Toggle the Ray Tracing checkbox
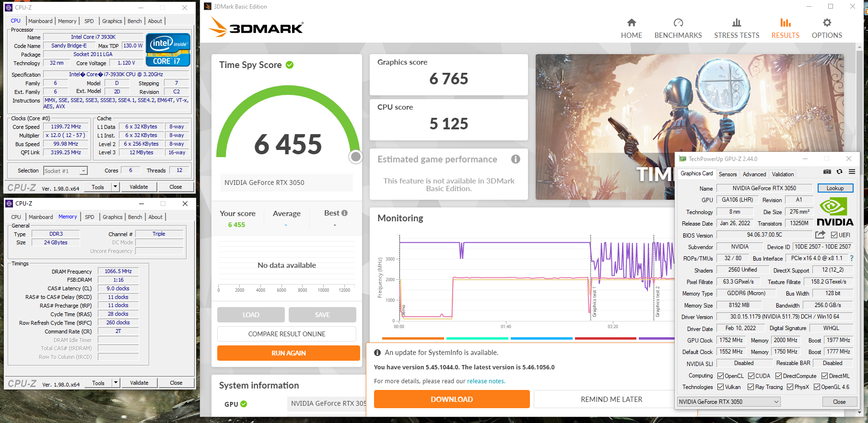The width and height of the screenshot is (868, 423). [751, 387]
